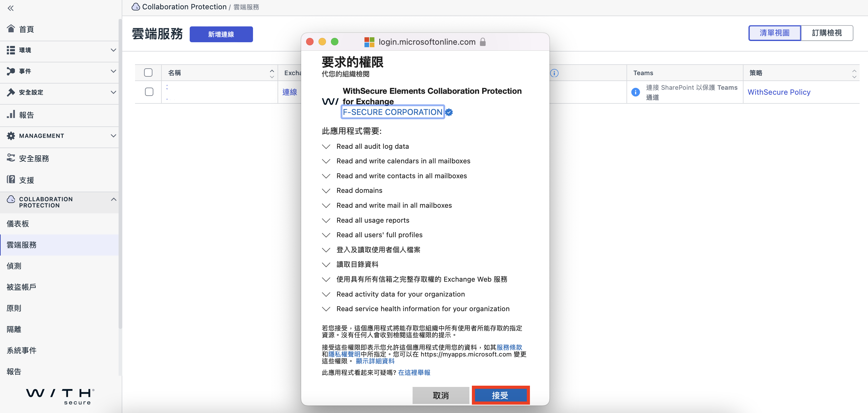The width and height of the screenshot is (868, 413).
Task: Check the checkbox on the first table row
Action: click(149, 92)
